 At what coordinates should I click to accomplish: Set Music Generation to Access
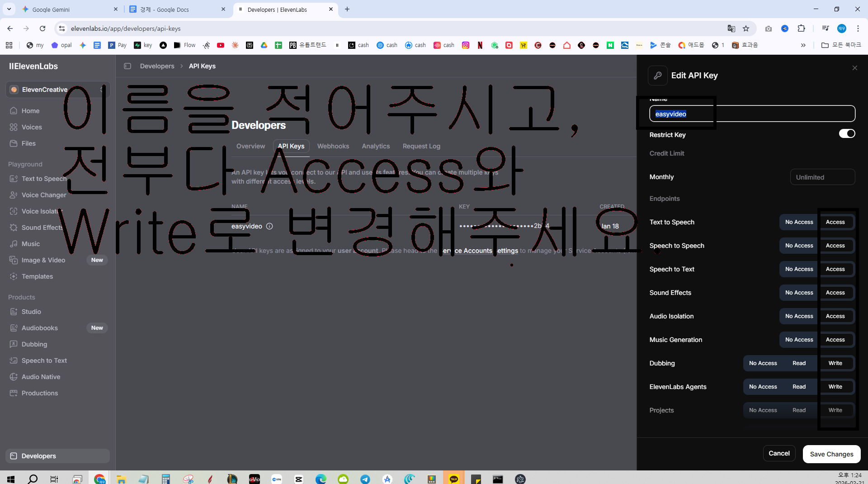[835, 340]
